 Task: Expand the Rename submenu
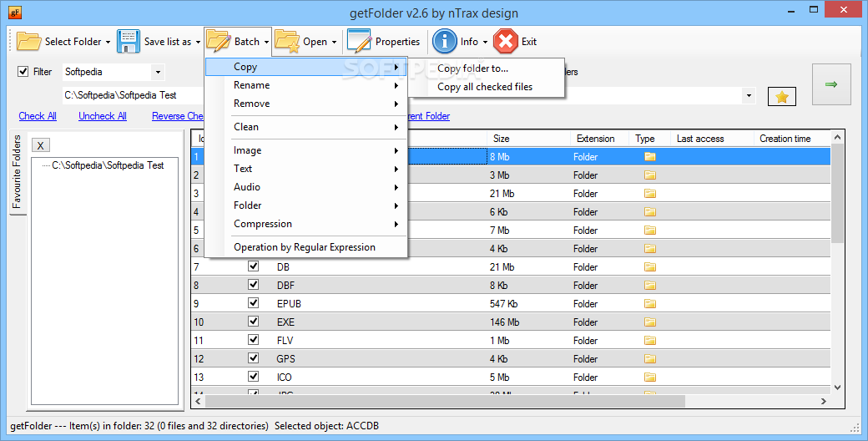tap(306, 85)
